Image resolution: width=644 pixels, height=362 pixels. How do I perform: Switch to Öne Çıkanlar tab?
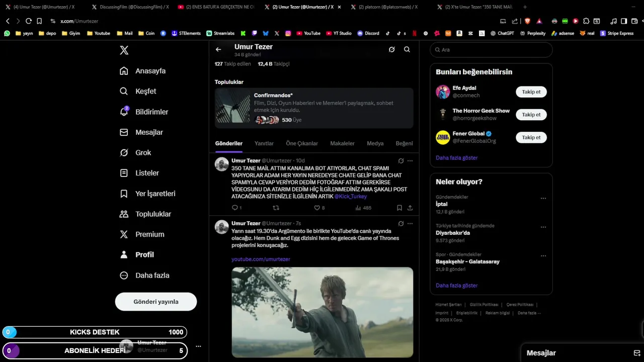click(302, 143)
